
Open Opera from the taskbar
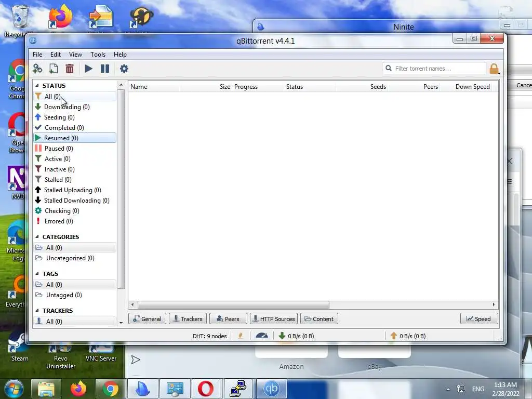point(205,389)
